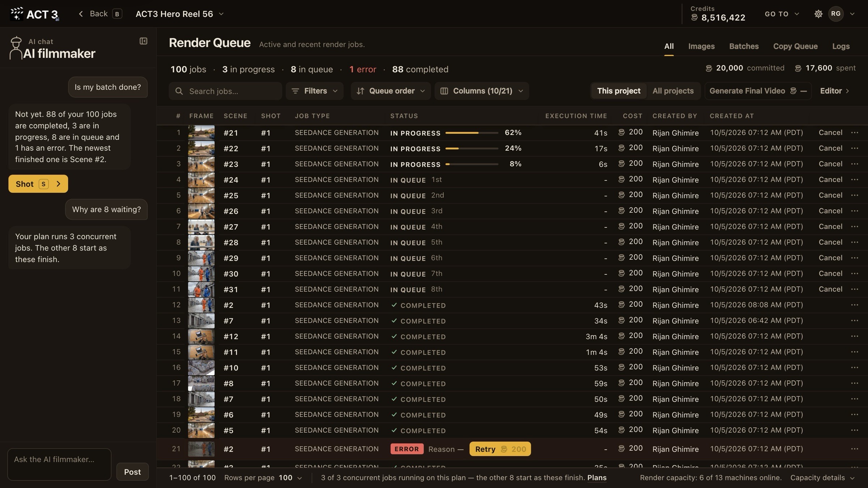
Task: Switch scope to All projects
Action: pyautogui.click(x=673, y=91)
